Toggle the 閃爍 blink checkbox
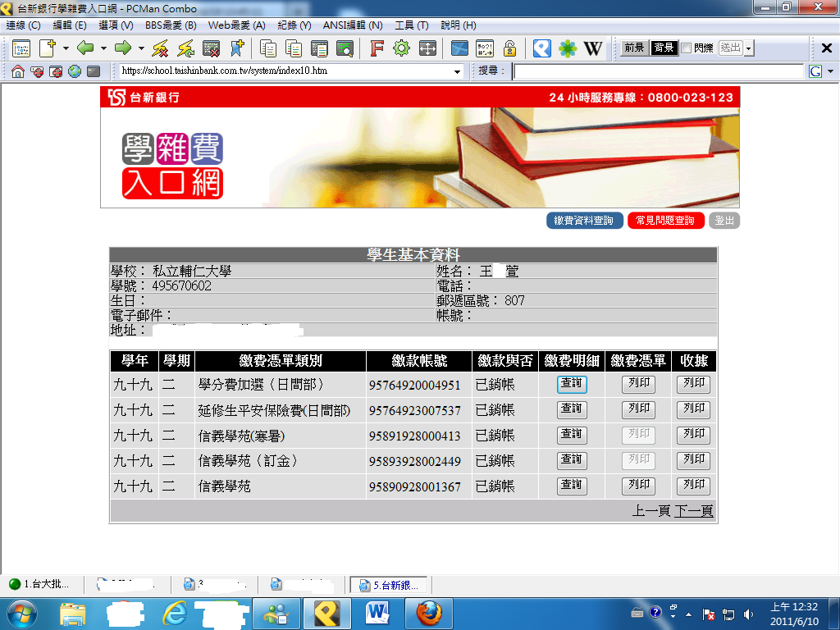The image size is (840, 630). coord(686,48)
